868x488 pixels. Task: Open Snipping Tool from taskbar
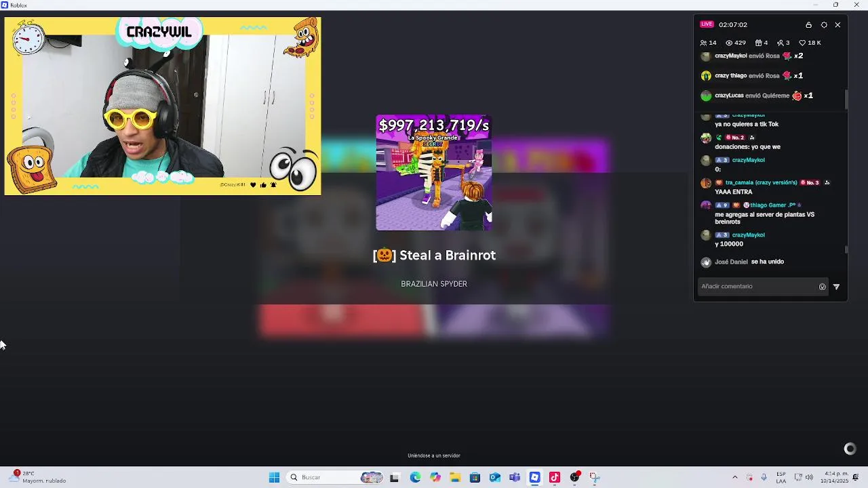point(594,477)
